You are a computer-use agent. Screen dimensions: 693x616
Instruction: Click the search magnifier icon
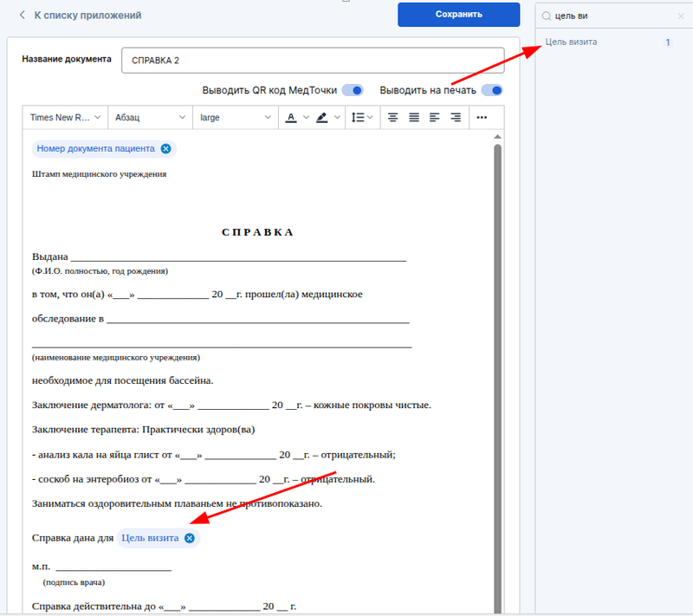547,16
